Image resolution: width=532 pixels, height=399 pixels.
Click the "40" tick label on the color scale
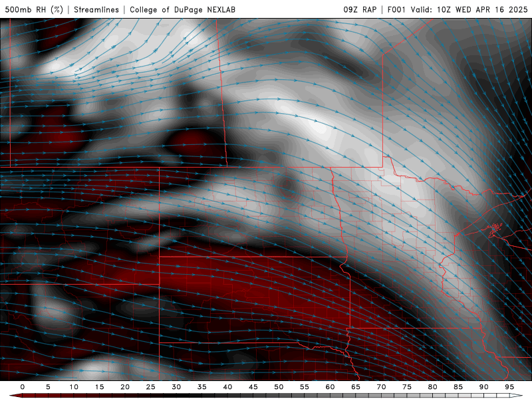(227, 387)
